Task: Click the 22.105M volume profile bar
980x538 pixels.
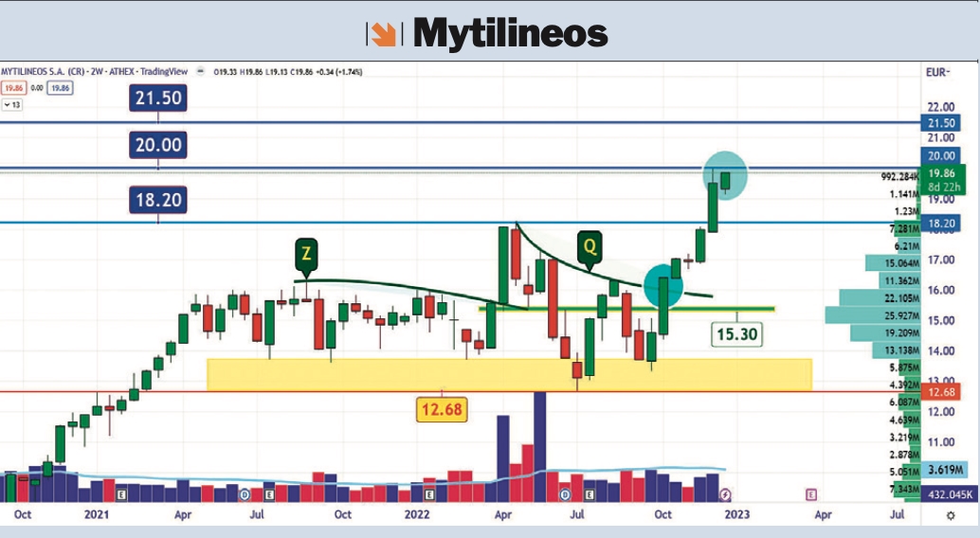Action: point(880,297)
